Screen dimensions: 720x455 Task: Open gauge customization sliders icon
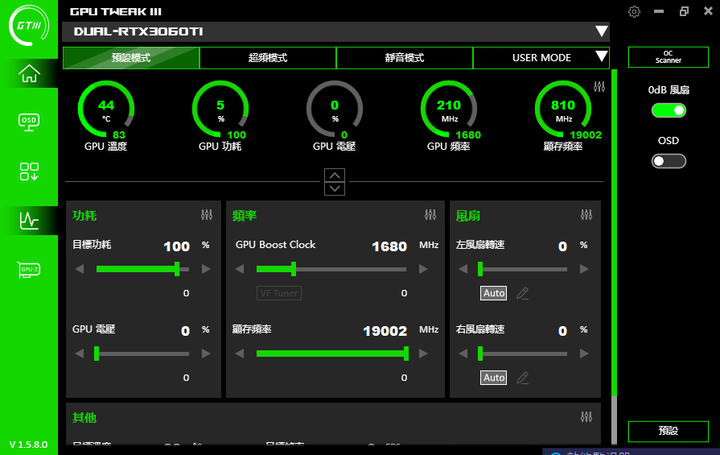599,86
